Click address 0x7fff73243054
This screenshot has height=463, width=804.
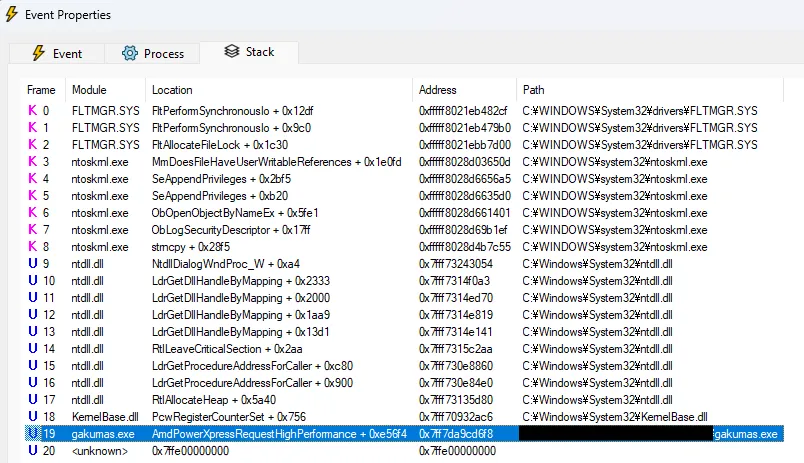click(x=456, y=264)
